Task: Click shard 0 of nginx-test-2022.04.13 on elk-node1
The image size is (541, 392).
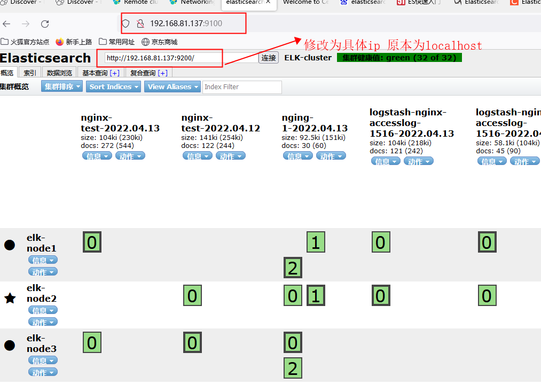Action: 92,242
